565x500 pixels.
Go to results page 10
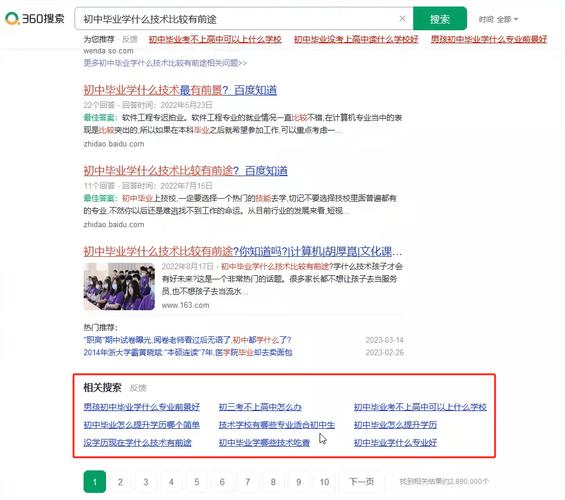pyautogui.click(x=324, y=482)
